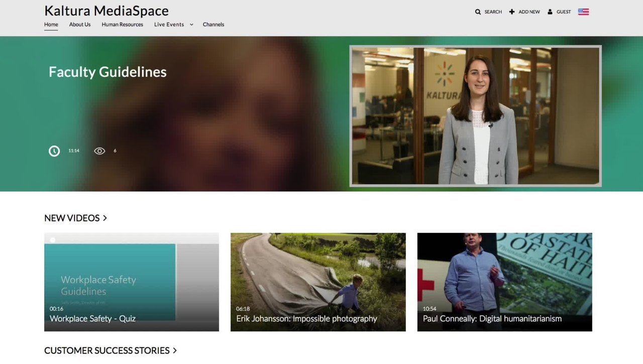Click the GUEST label

pyautogui.click(x=564, y=12)
